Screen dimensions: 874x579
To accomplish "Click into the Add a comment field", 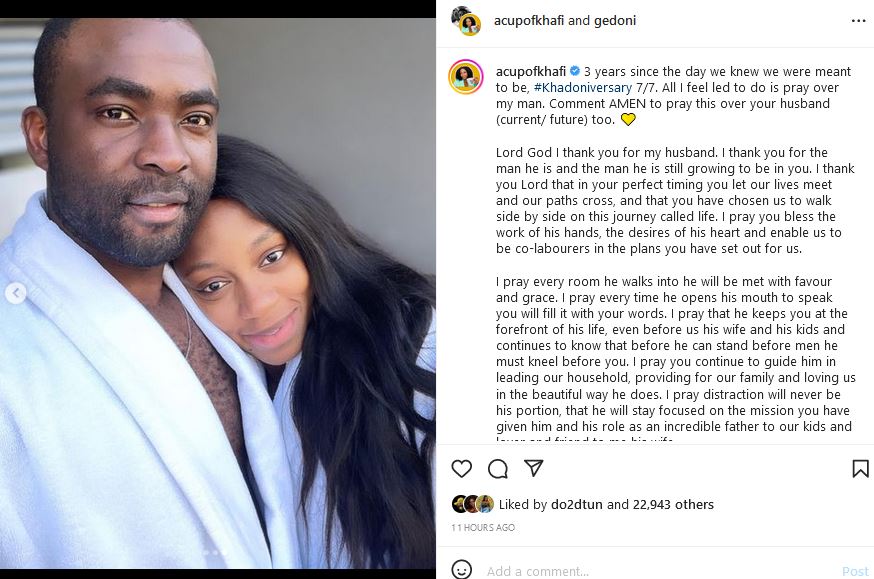I will [x=658, y=571].
